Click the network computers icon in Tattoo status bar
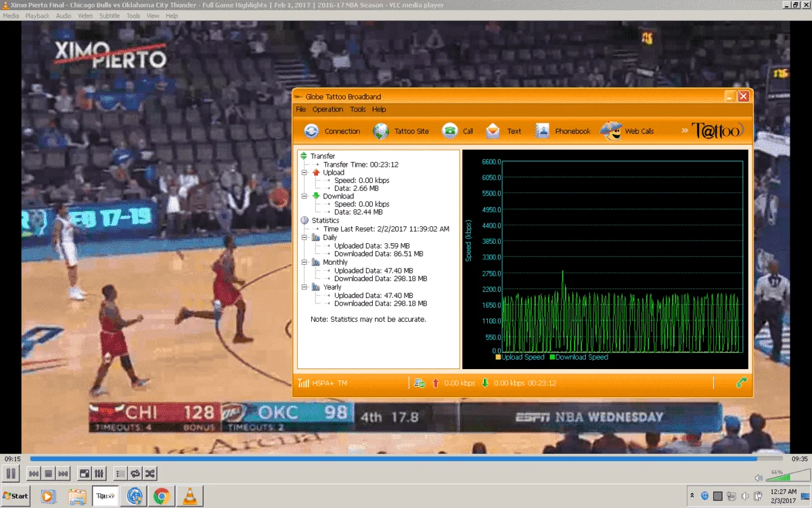The height and width of the screenshot is (508, 812). coord(420,383)
